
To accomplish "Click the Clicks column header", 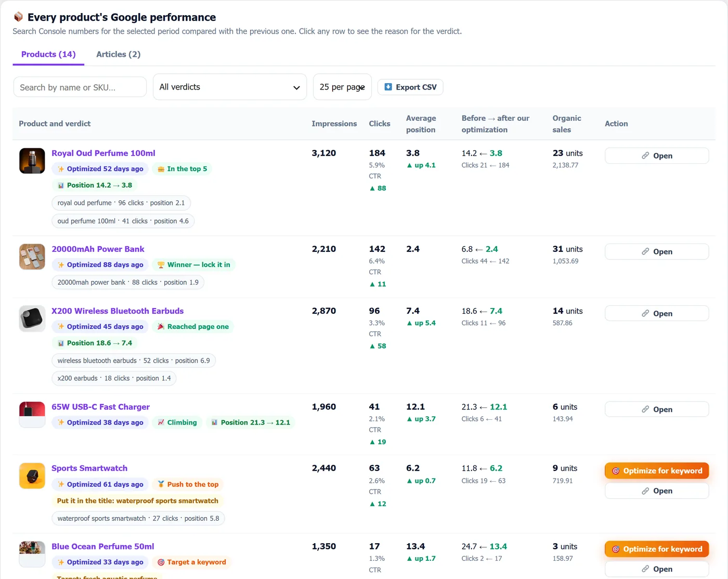I will [x=380, y=124].
